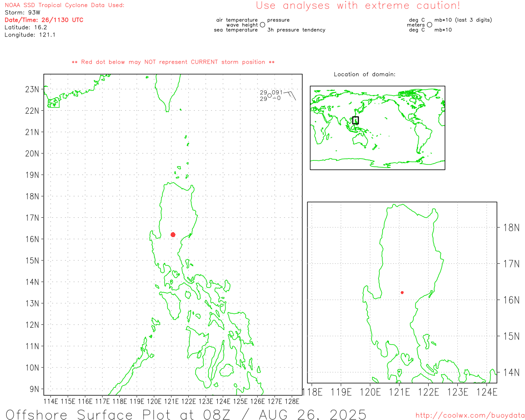The width and height of the screenshot is (525, 420).
Task: Click the 'Red dot below may NOT represent' notice
Action: [173, 62]
